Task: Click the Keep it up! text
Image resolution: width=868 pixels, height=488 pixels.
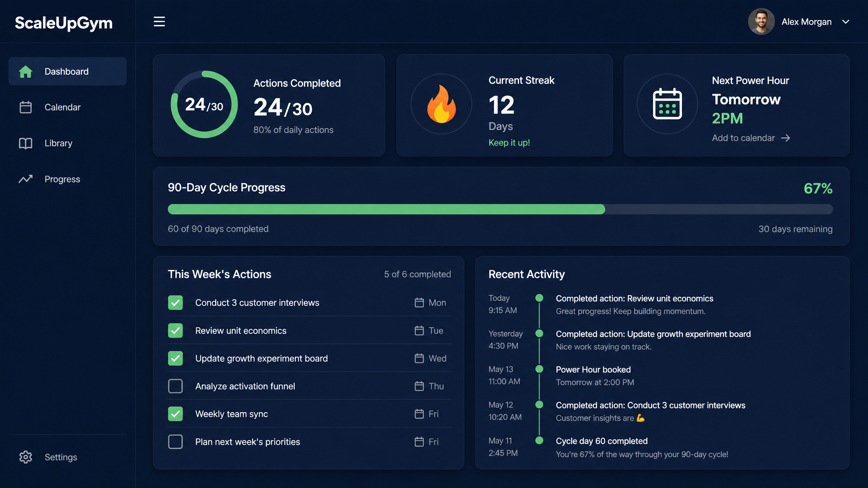Action: click(x=509, y=143)
